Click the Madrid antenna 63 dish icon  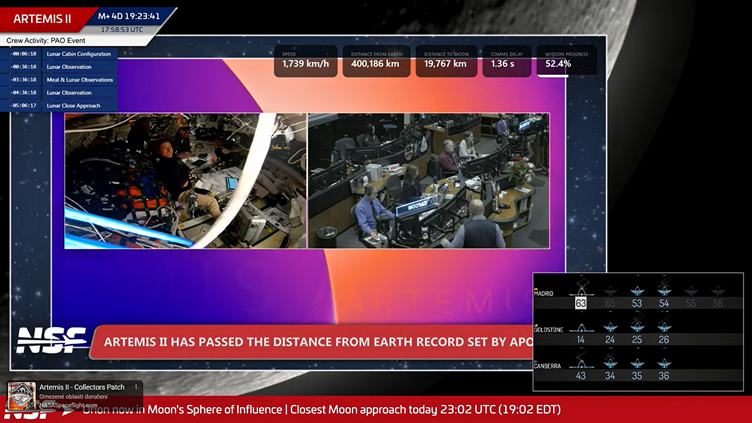coord(581,291)
